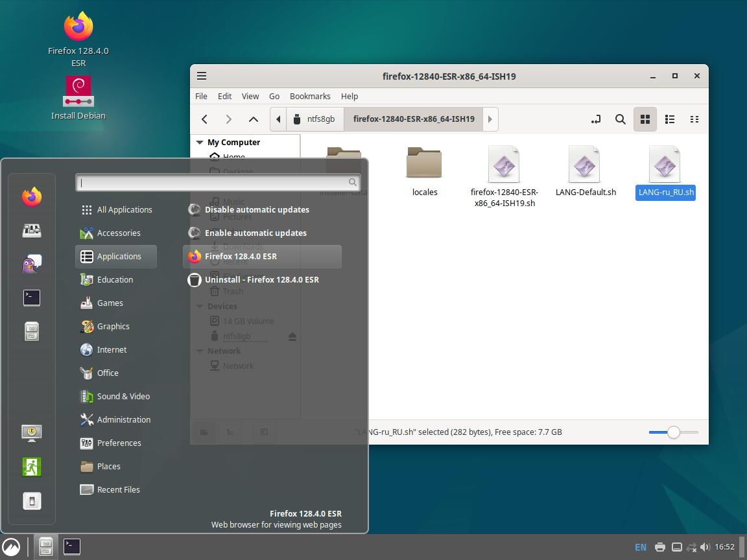Click Disable automatic updates entry
The height and width of the screenshot is (560, 747).
[x=262, y=209]
